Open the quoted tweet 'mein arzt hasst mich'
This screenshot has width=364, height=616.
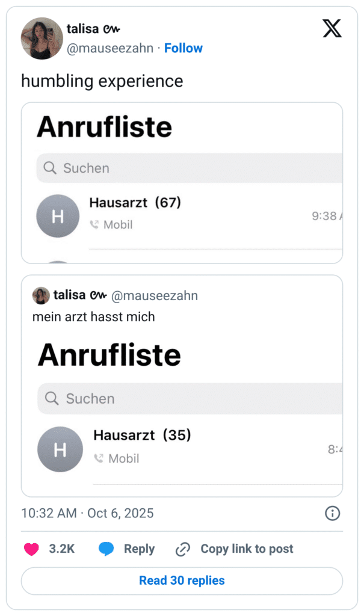(x=94, y=316)
